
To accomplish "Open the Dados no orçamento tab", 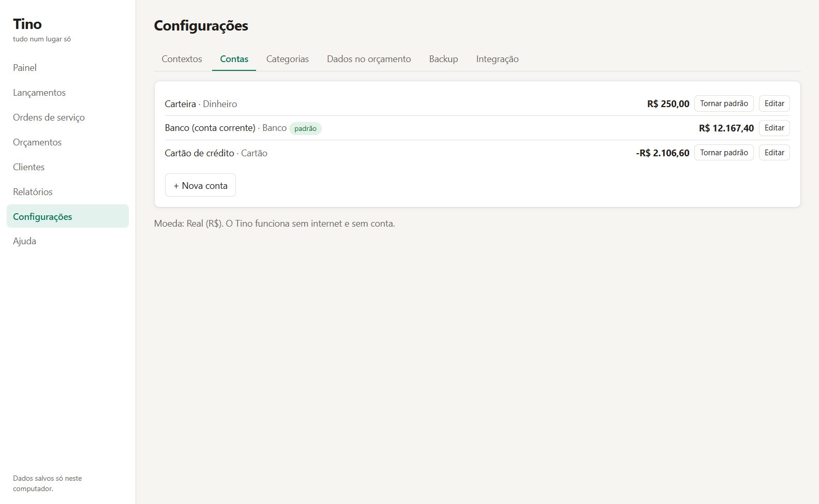I will tap(369, 59).
